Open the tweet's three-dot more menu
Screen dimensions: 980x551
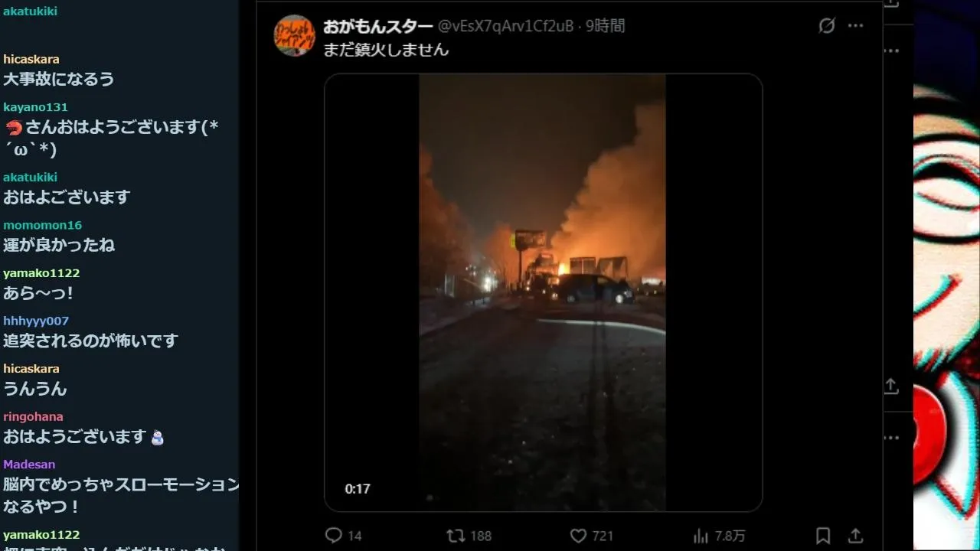(856, 25)
